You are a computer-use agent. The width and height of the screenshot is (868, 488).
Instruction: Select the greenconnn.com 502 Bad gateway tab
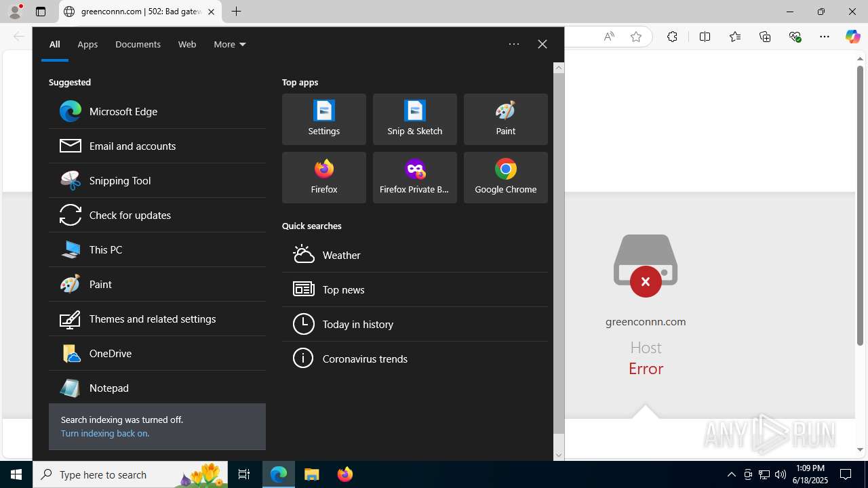pyautogui.click(x=140, y=12)
